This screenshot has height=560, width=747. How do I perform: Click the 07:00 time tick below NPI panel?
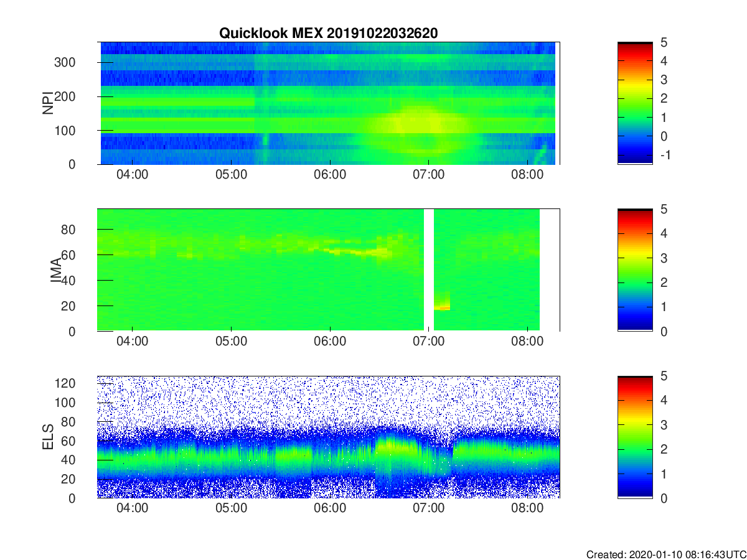pyautogui.click(x=429, y=174)
